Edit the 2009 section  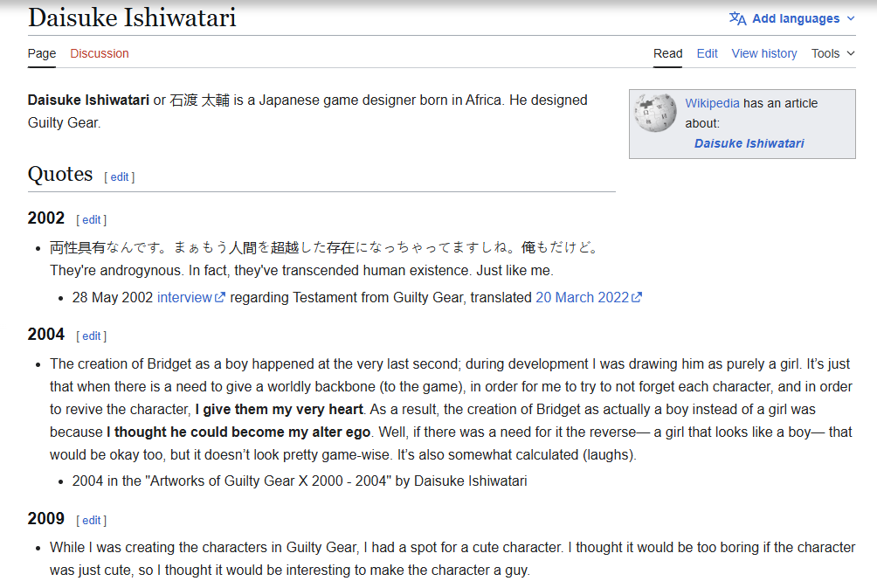91,521
